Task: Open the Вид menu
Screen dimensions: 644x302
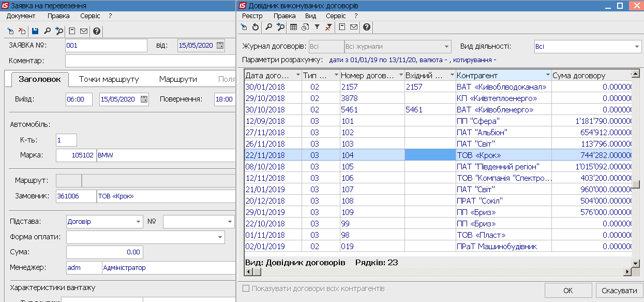Action: click(x=310, y=16)
